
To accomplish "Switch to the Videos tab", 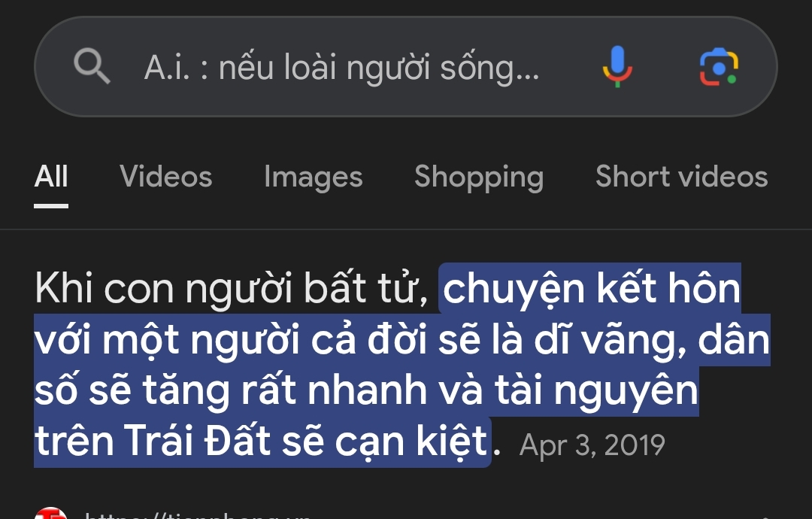I will 165,177.
